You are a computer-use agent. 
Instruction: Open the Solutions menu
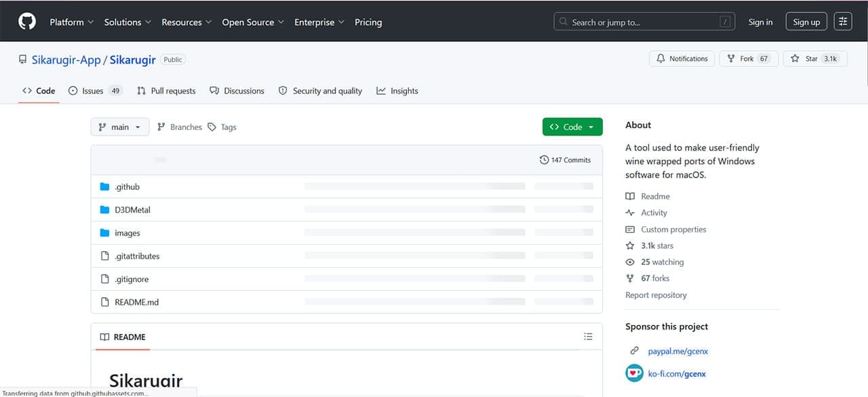[127, 22]
